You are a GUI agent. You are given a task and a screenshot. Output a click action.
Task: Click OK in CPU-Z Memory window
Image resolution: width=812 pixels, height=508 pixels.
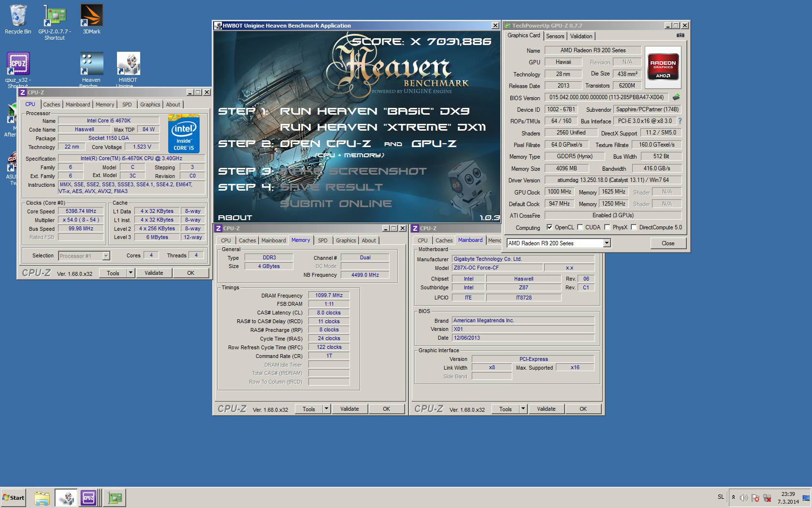coord(387,409)
